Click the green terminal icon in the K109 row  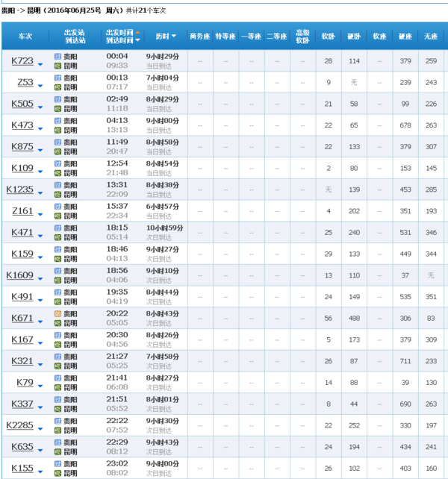tap(58, 173)
